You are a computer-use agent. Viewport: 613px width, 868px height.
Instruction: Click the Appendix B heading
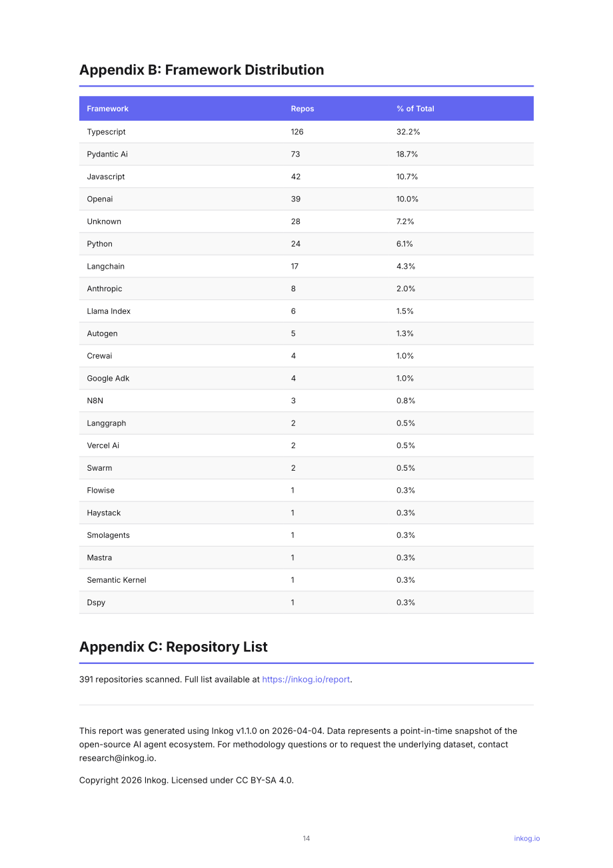[202, 70]
